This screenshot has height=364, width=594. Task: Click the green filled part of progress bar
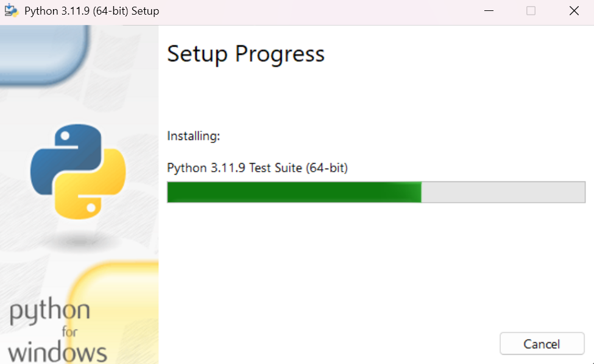(292, 192)
